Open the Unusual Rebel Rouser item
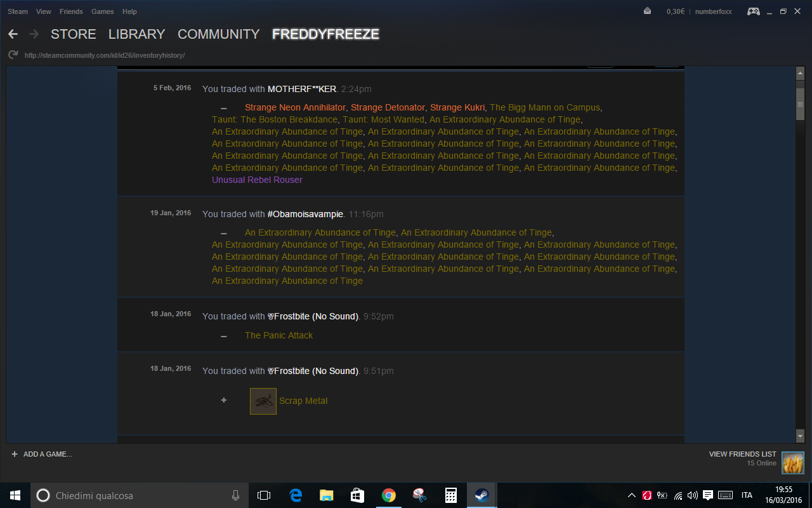 [x=257, y=180]
